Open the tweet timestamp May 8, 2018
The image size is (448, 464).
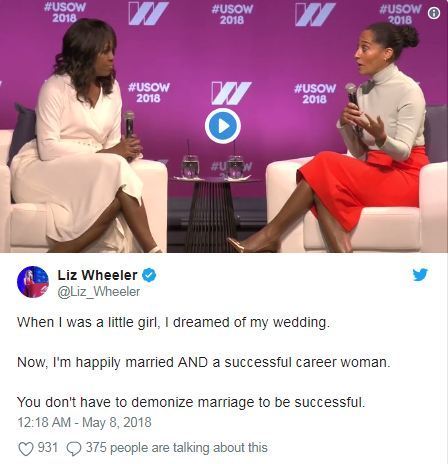[84, 422]
